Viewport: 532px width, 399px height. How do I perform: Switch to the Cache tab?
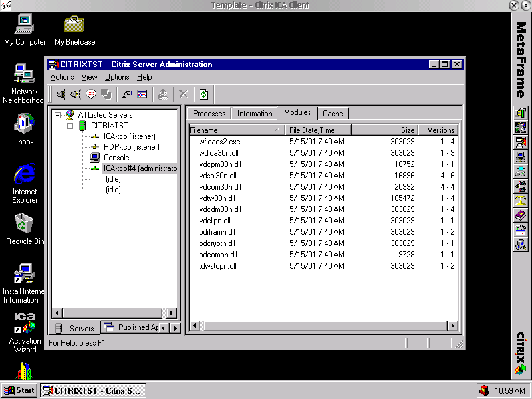(x=333, y=114)
